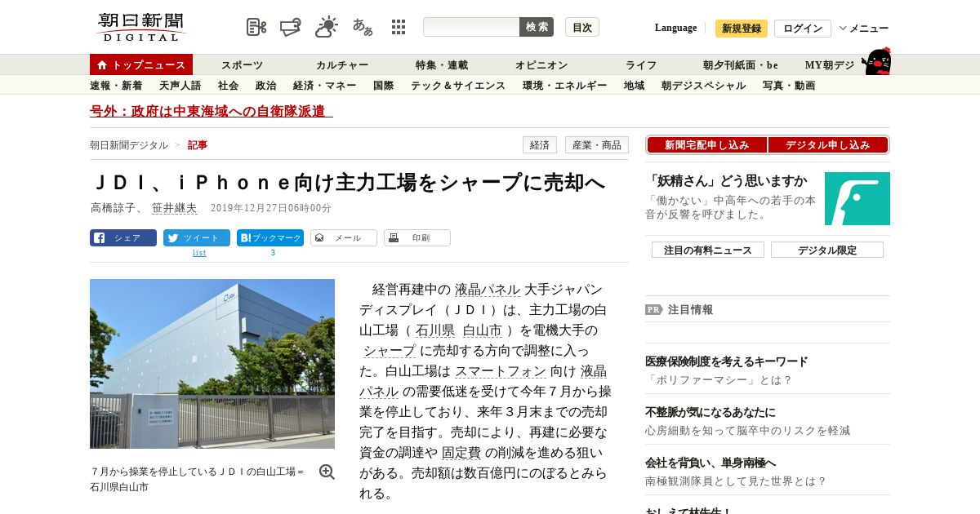Click デジタル申し込み button
This screenshot has width=980, height=514.
[x=827, y=145]
